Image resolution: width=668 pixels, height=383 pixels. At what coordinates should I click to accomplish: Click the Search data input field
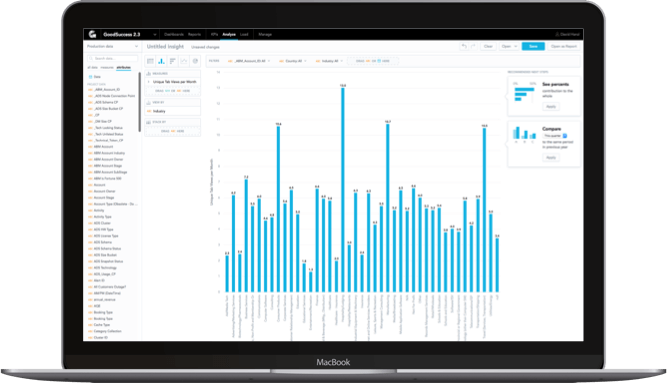pos(112,58)
